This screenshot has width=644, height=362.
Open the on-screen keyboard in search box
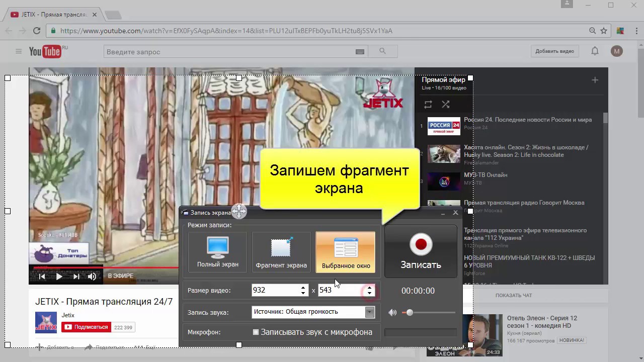point(360,51)
